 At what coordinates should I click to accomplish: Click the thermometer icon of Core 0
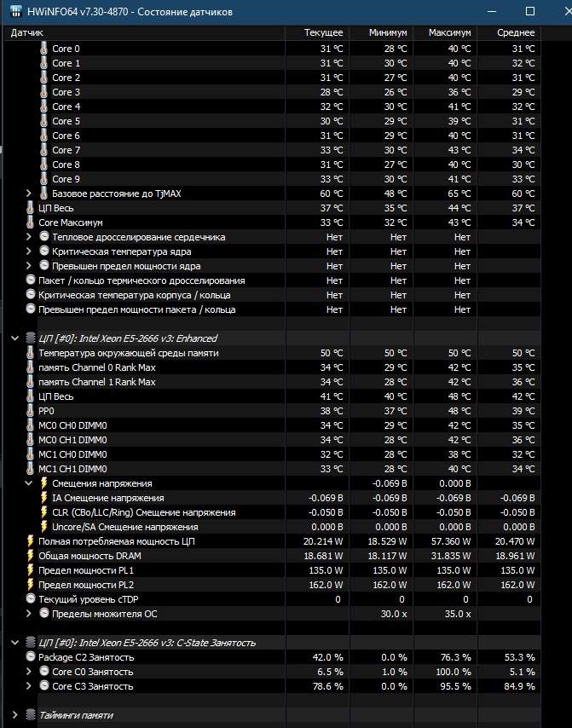pyautogui.click(x=43, y=49)
